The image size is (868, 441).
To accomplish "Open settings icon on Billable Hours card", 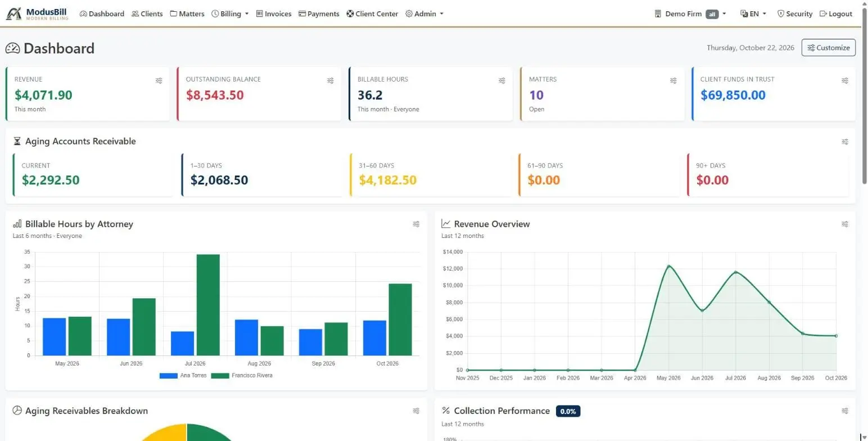I will pyautogui.click(x=502, y=81).
